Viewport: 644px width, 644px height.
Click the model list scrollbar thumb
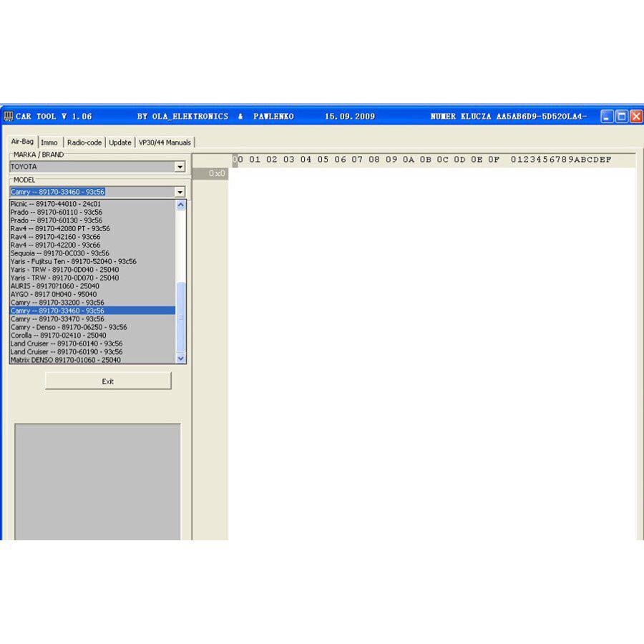coord(181,317)
